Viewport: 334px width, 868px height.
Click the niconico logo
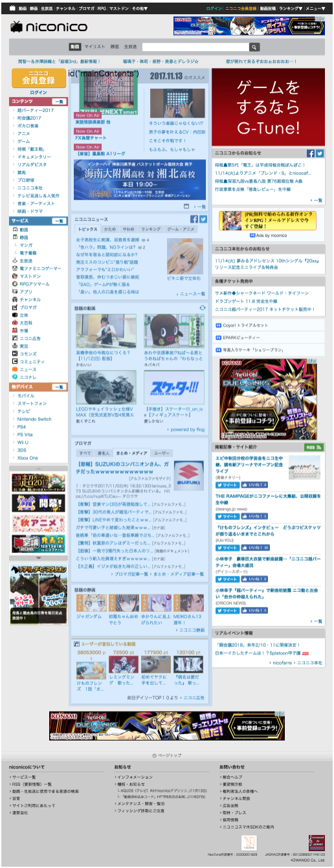(x=49, y=27)
